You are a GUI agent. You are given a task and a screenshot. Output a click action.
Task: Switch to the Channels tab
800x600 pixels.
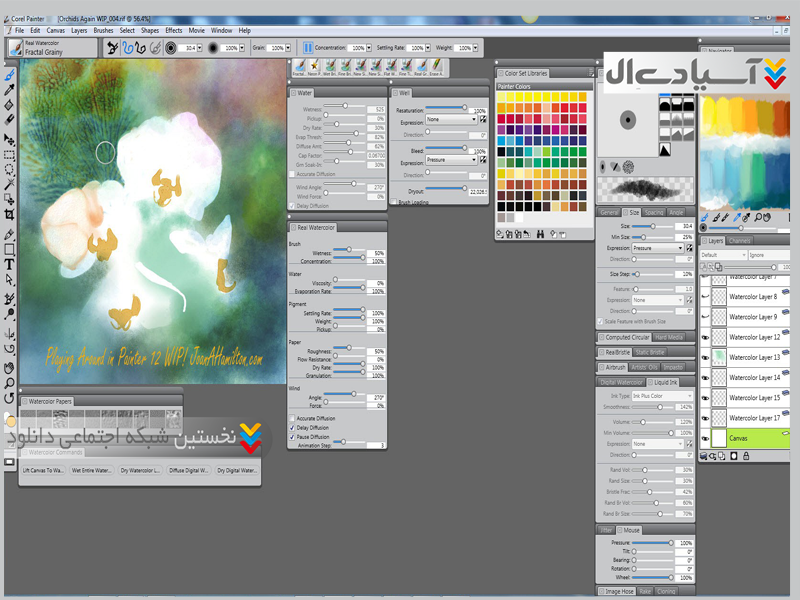(x=740, y=241)
